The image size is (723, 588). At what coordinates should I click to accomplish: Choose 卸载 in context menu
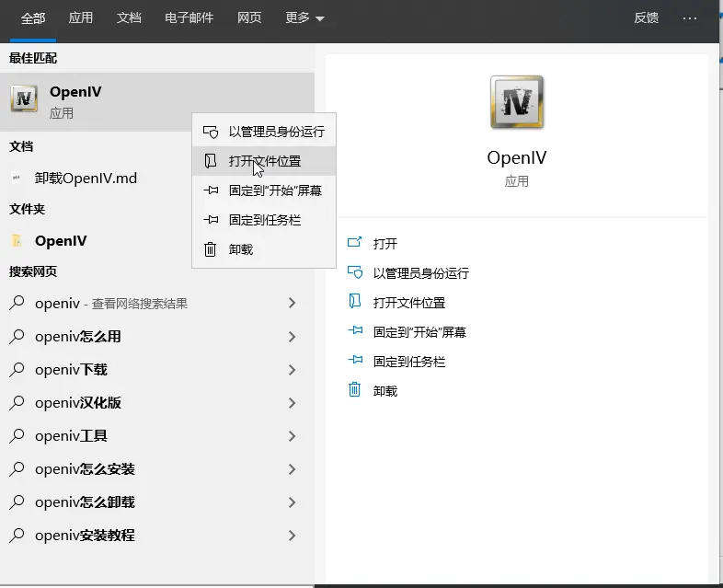pos(264,249)
